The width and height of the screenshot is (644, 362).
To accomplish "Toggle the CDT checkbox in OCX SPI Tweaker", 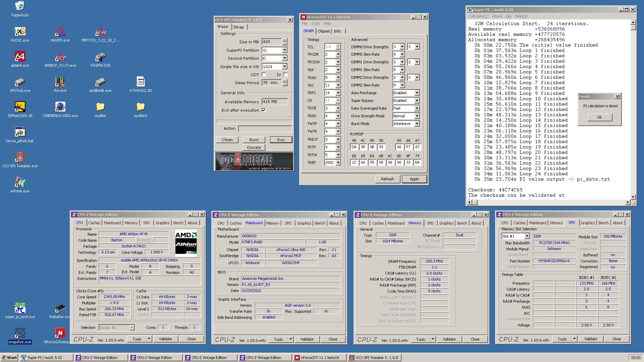I will pos(264,75).
